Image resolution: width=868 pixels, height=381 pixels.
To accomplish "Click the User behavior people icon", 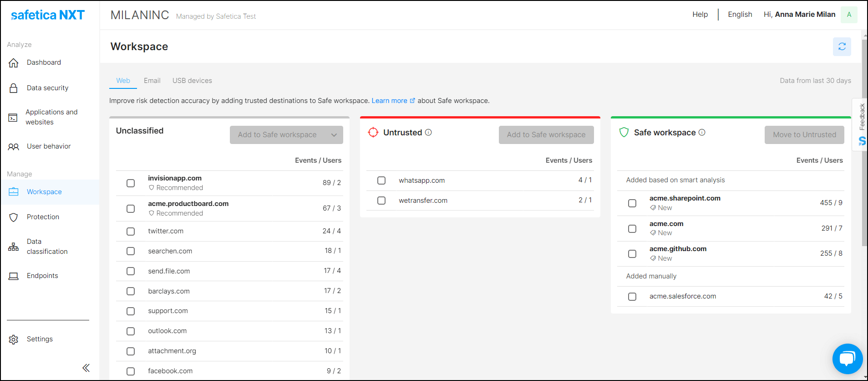I will pos(14,147).
